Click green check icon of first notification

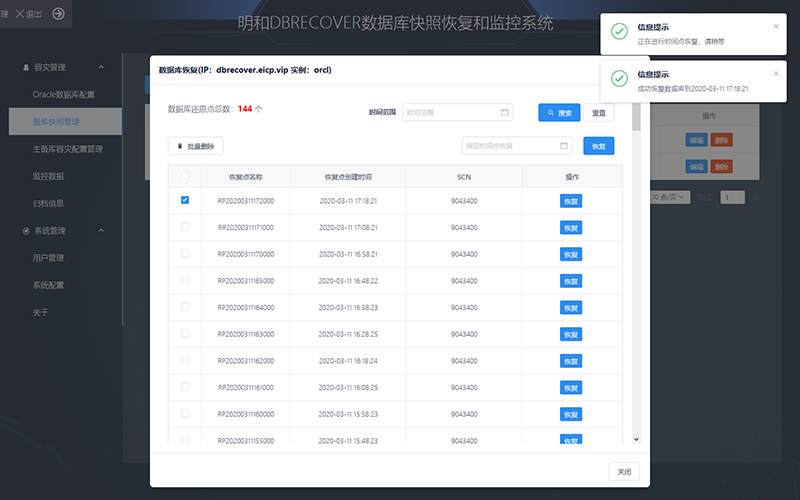coord(619,32)
